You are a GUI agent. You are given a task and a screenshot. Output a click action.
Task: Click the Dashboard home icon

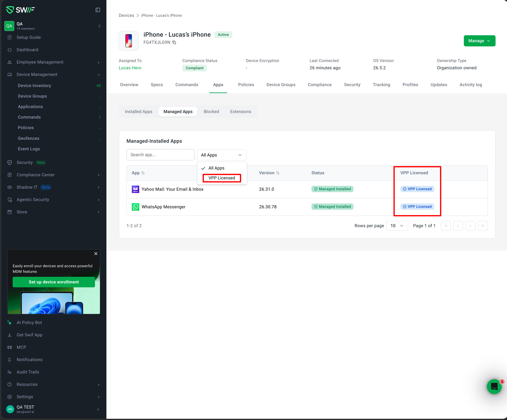coord(10,50)
